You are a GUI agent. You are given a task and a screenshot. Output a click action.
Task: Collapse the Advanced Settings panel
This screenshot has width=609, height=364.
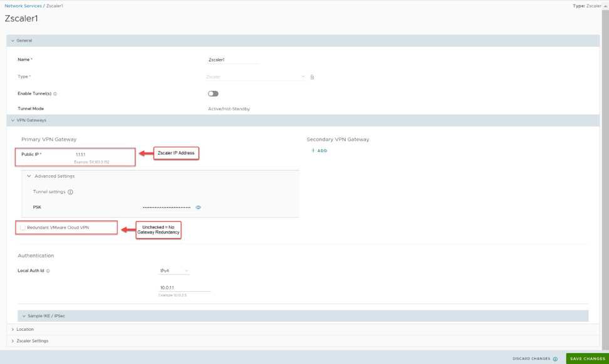coord(29,177)
